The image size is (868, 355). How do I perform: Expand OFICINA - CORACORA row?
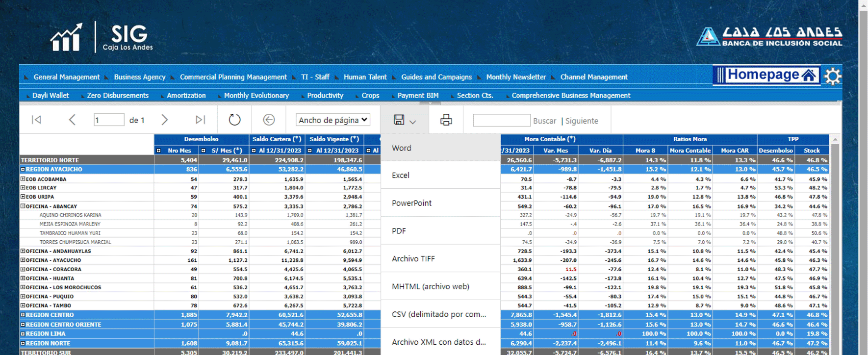click(x=23, y=269)
